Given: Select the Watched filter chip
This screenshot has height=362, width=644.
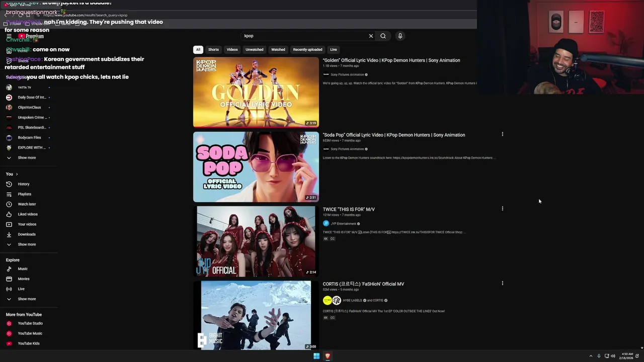Looking at the screenshot, I should (x=278, y=50).
